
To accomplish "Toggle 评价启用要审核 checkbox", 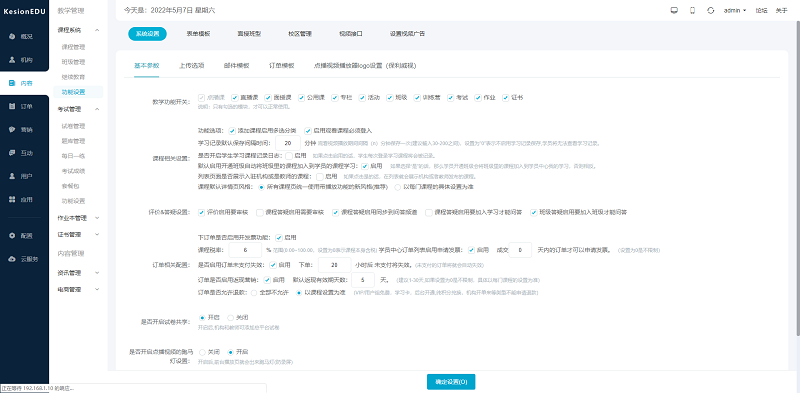I will (x=201, y=212).
